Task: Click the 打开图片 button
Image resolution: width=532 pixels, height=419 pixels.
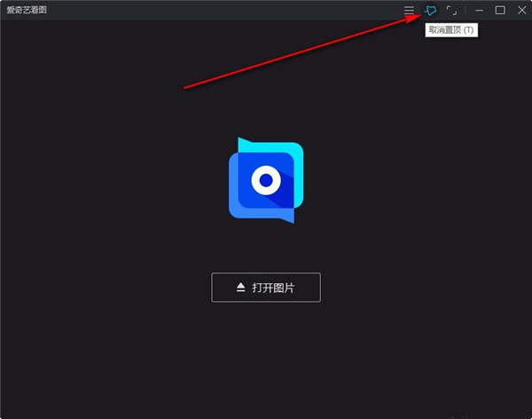Action: pyautogui.click(x=265, y=288)
